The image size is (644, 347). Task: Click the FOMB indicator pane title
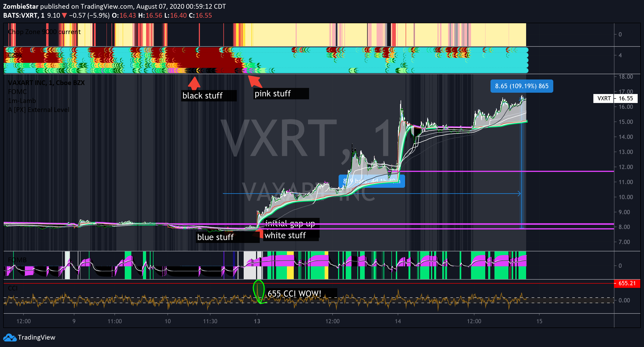[17, 260]
